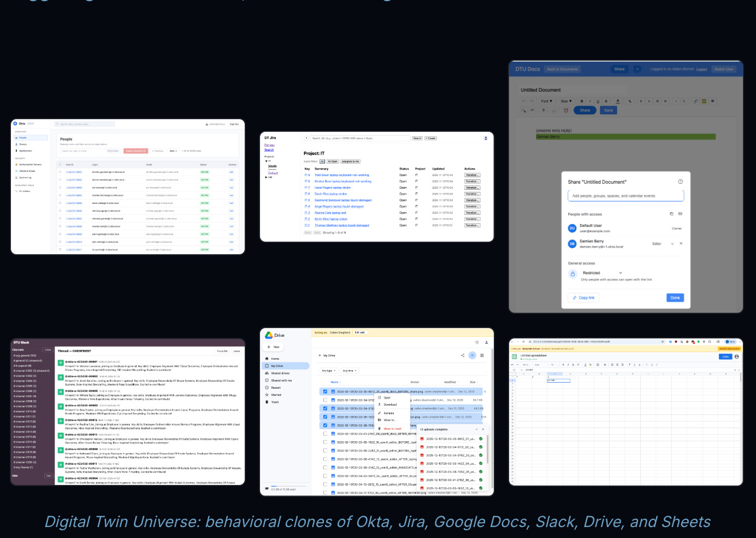
Task: Click the account icon in Drive top bar
Action: click(x=486, y=342)
